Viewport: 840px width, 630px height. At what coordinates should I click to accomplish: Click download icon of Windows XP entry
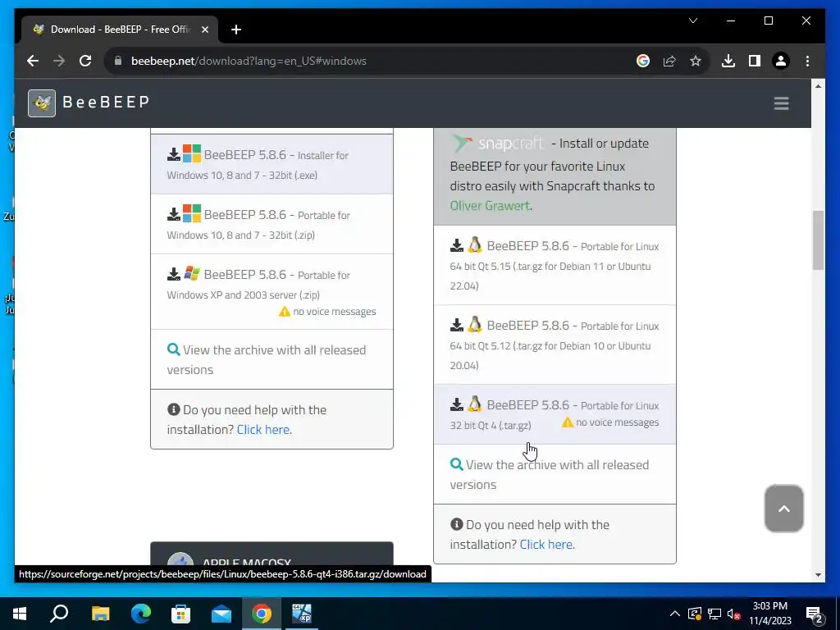pos(174,274)
